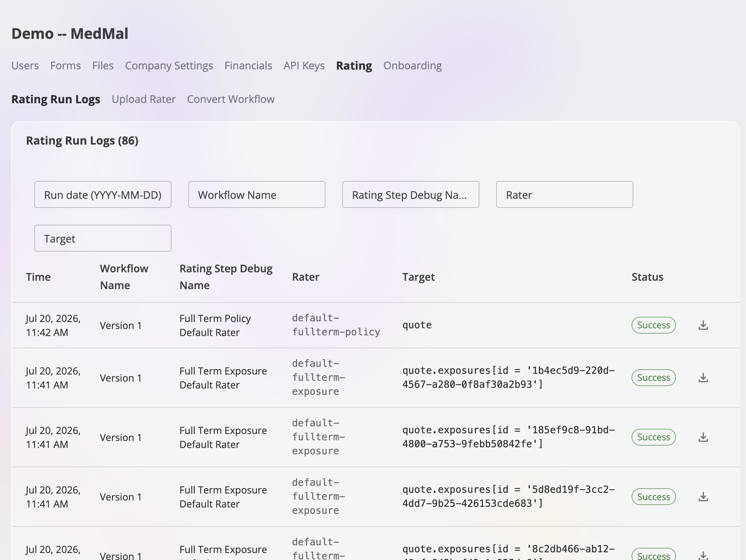The width and height of the screenshot is (746, 560).
Task: Click Success badge in the 185ef9c8 row
Action: click(654, 437)
